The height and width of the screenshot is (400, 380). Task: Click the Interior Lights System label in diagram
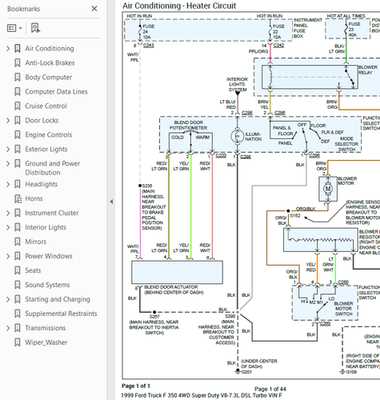click(237, 84)
